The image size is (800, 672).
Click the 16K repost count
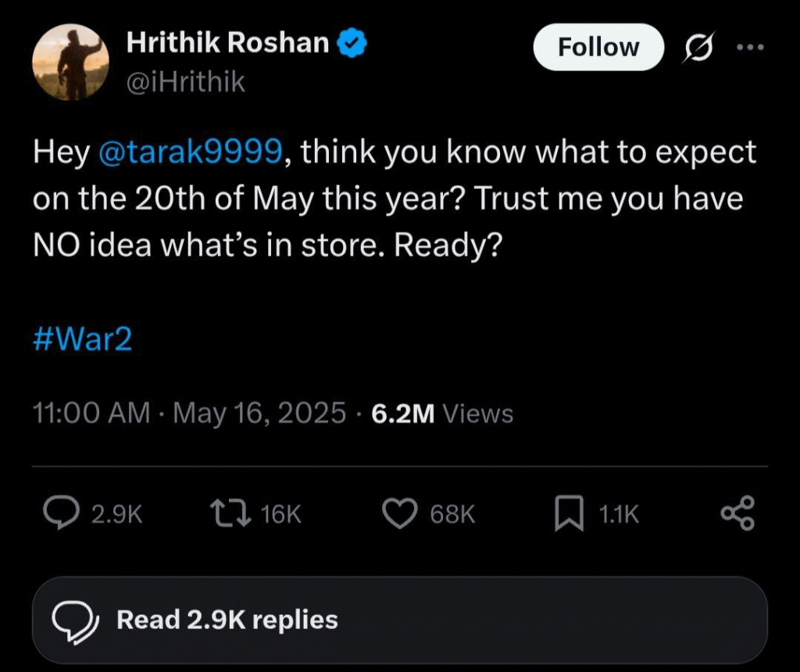(x=281, y=513)
